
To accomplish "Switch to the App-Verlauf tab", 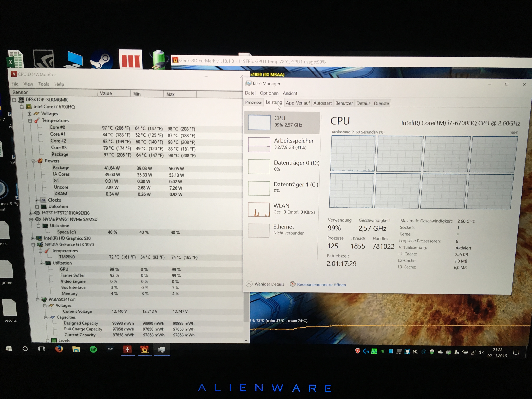I will pos(298,103).
